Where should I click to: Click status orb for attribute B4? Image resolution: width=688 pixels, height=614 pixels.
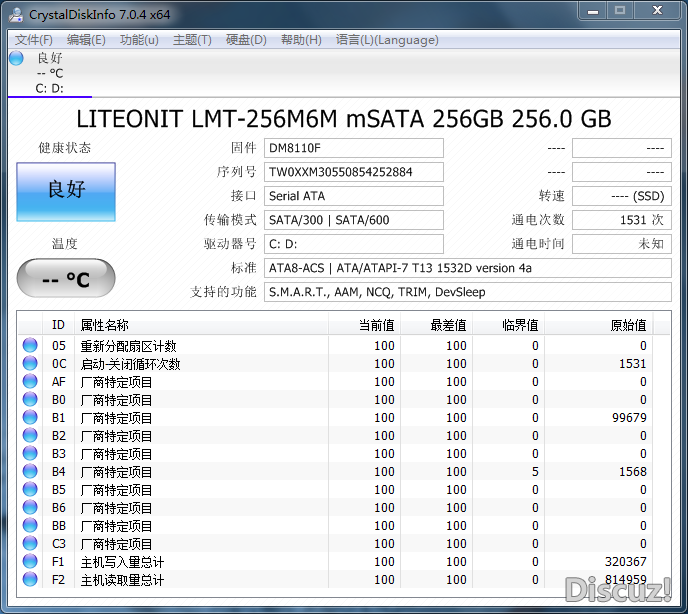[x=30, y=471]
